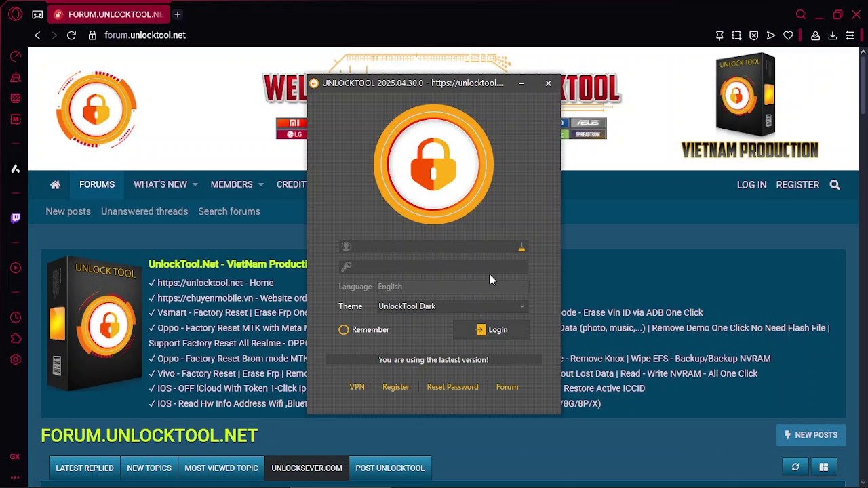This screenshot has width=868, height=488.
Task: Click the orange icon in username field
Action: point(521,247)
